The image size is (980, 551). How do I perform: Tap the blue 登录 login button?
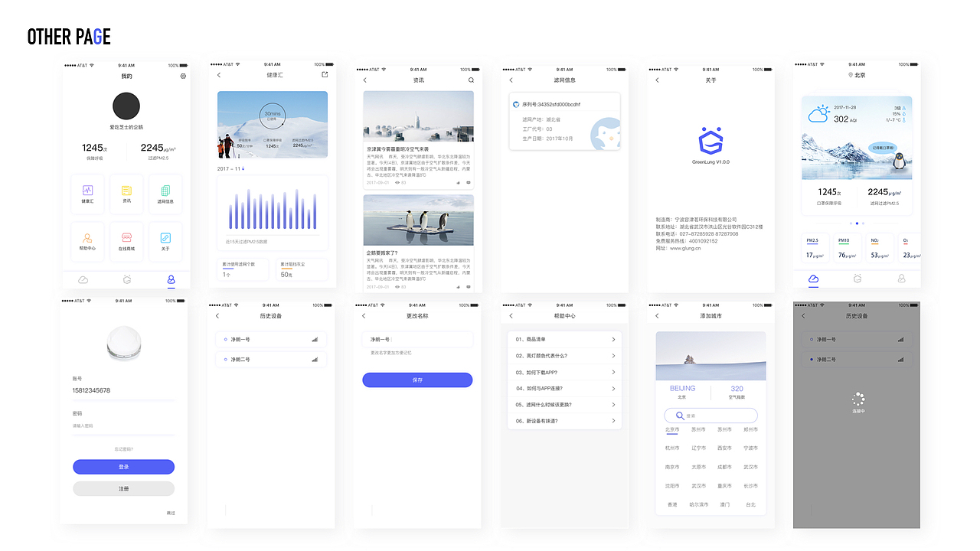[123, 467]
